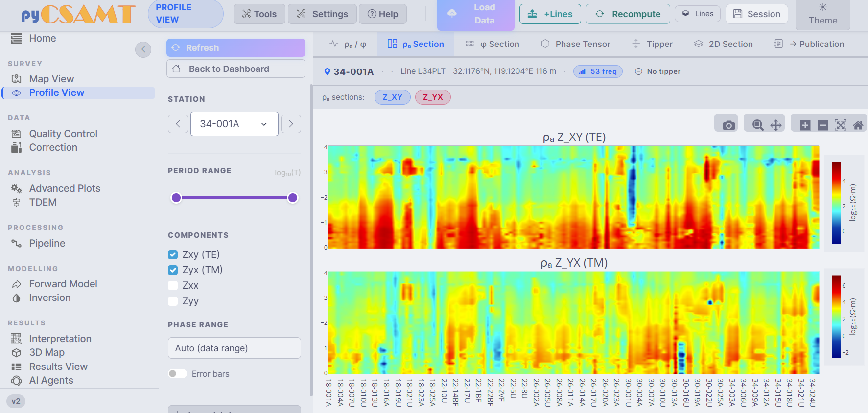This screenshot has width=868, height=413.
Task: Reset plot axes with home icon
Action: click(x=858, y=125)
